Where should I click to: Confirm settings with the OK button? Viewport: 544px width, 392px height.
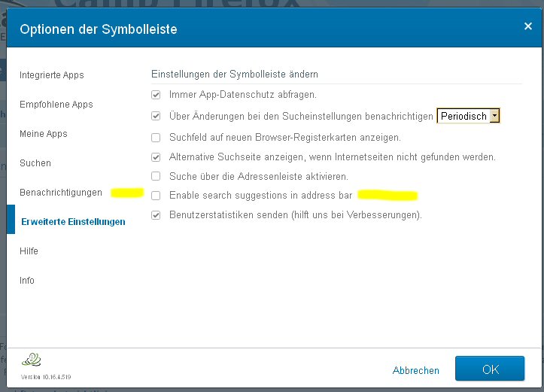point(490,369)
